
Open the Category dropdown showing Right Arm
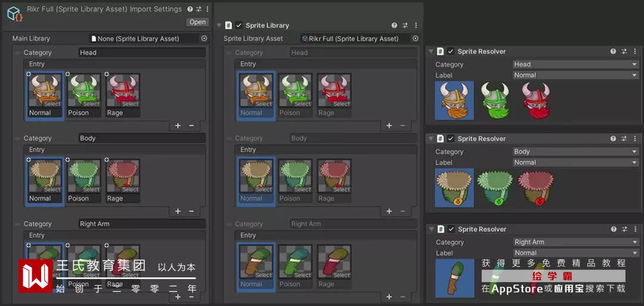(x=576, y=242)
